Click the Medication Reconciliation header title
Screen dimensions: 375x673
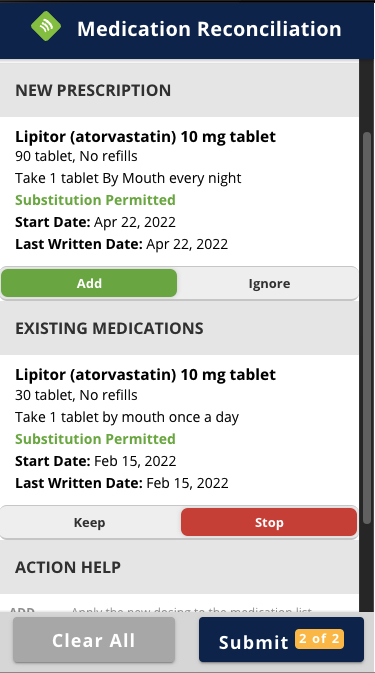pos(209,29)
